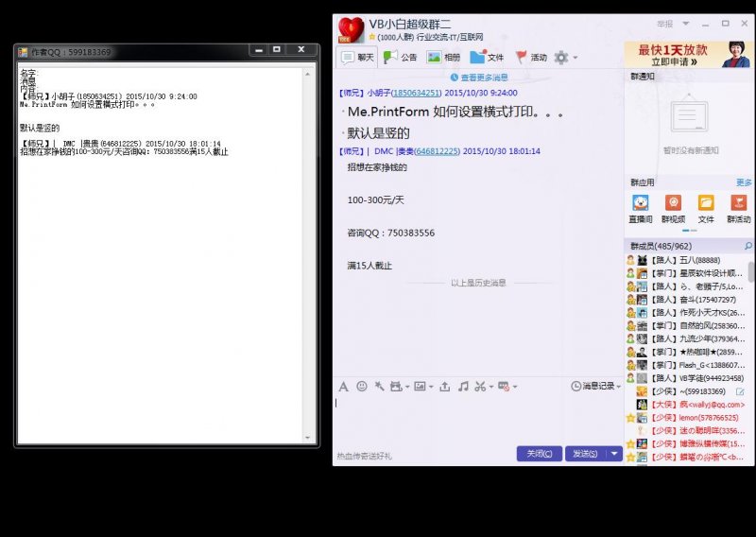This screenshot has height=537, width=756.
Task: Select member 奋斗(175407297)
Action: tap(687, 300)
